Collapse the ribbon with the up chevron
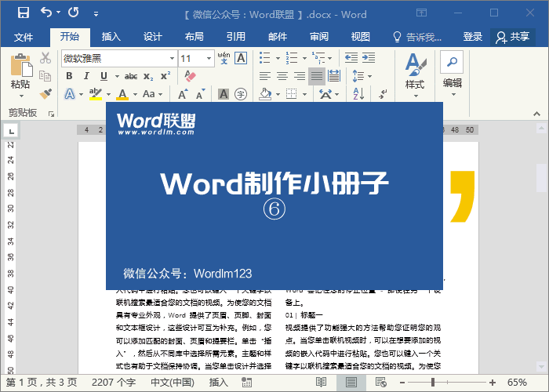This screenshot has height=392, width=549. pyautogui.click(x=536, y=114)
